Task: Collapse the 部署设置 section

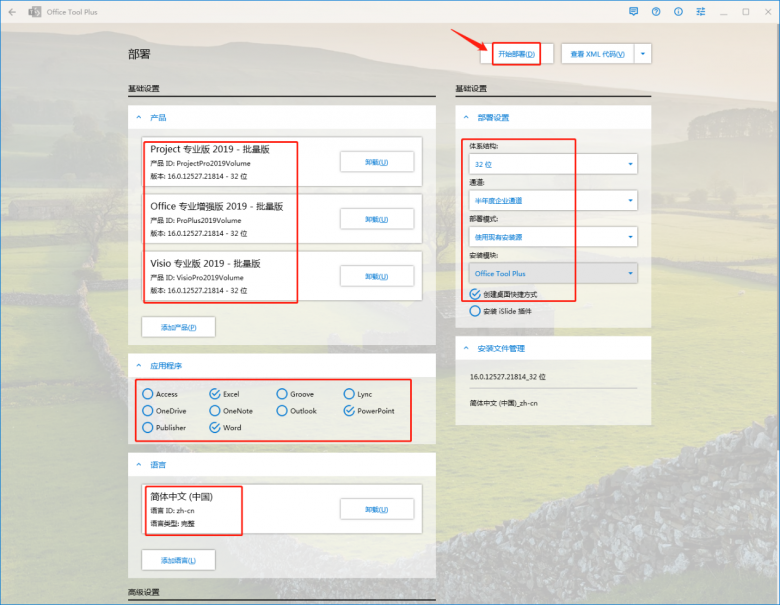Action: coord(466,117)
